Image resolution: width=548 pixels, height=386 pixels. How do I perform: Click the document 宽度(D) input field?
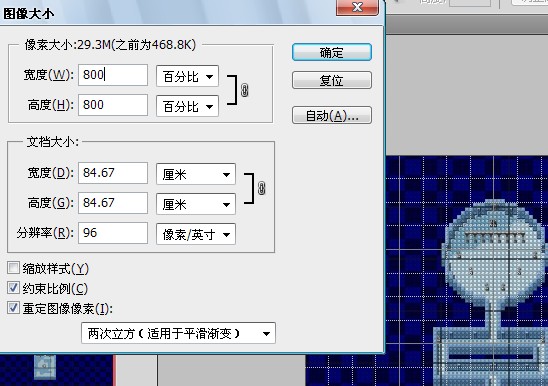coord(113,173)
